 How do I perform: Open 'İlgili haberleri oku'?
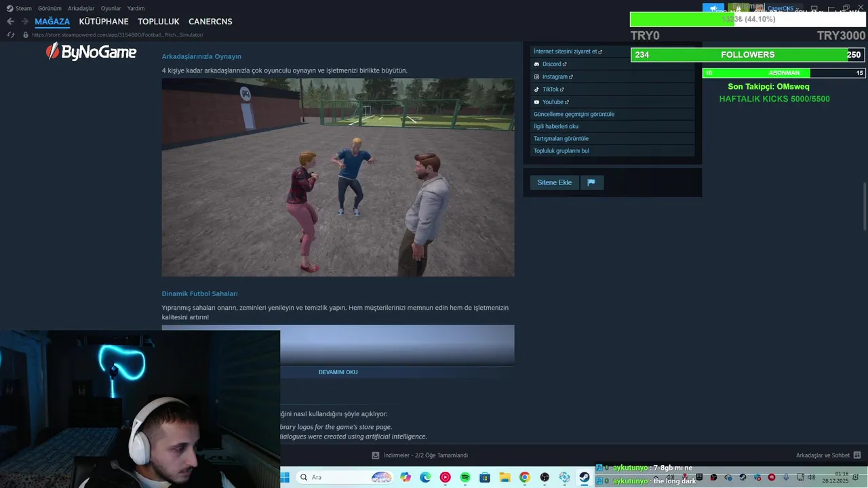coord(556,126)
